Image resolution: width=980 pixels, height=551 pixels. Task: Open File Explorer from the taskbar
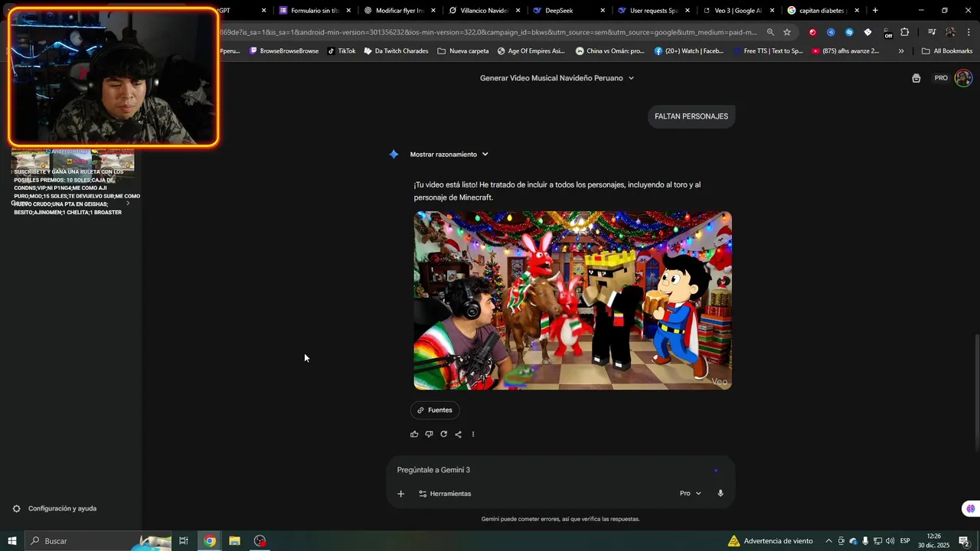[x=235, y=541]
